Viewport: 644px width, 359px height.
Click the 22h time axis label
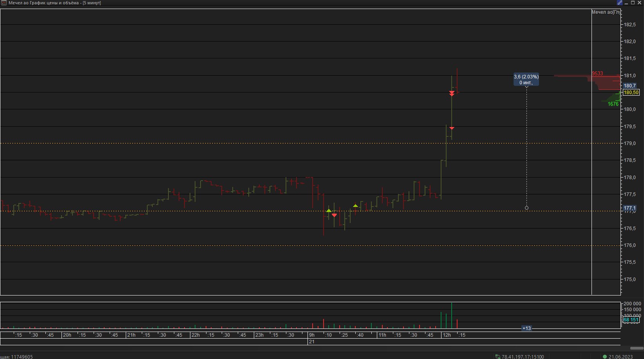click(195, 335)
